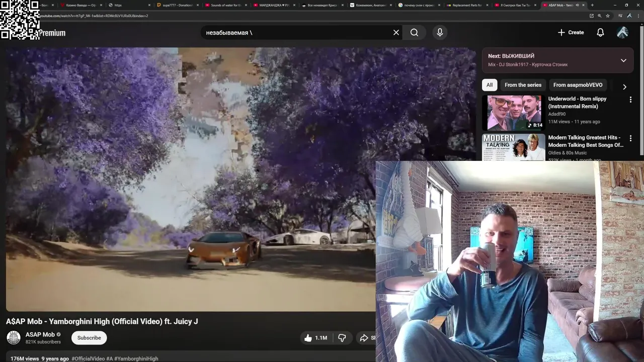Like the video with thumbs up

(315, 338)
